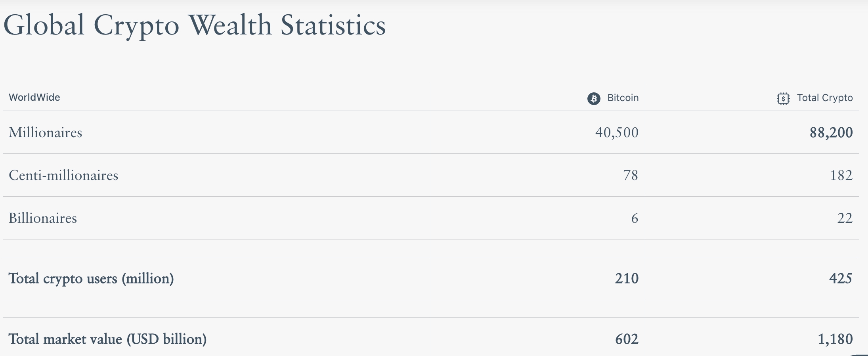Select the Total Crypto column header label
The image size is (868, 356).
[825, 98]
